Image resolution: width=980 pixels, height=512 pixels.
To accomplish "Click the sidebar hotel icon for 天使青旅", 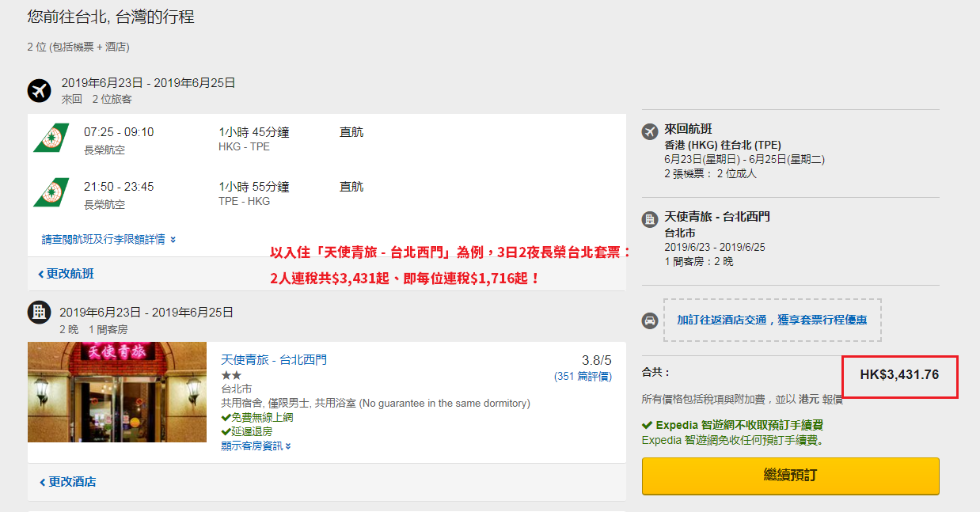I will coord(650,219).
